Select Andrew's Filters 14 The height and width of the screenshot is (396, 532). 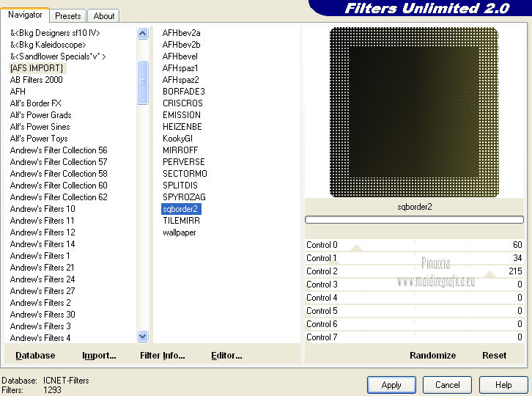pos(43,244)
